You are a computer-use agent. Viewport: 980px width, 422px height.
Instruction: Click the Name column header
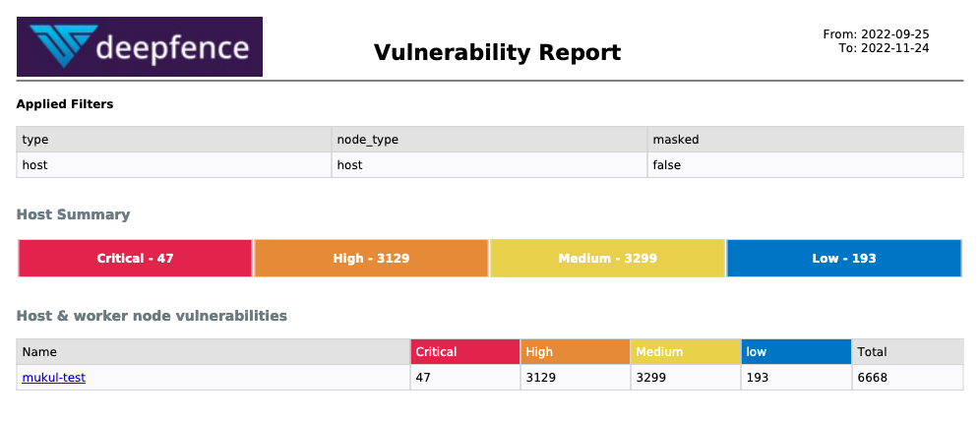(214, 352)
